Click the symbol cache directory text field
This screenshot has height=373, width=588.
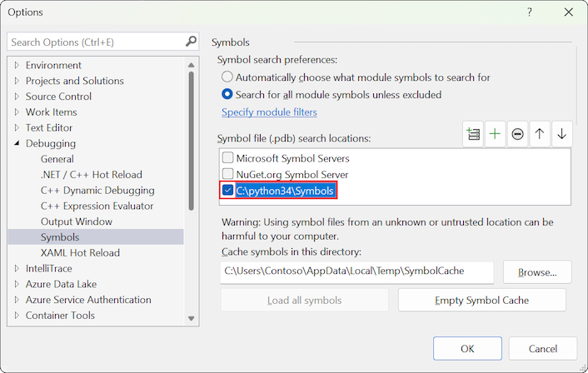pyautogui.click(x=356, y=271)
